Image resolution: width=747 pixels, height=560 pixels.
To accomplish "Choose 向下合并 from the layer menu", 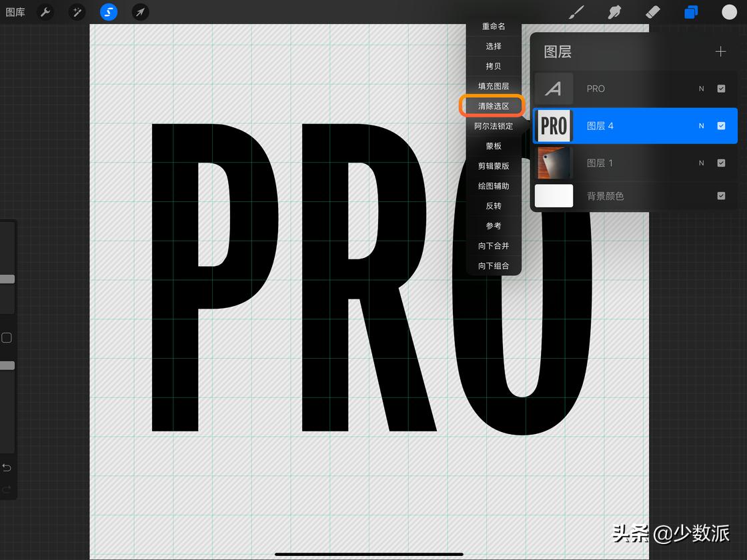I will [x=494, y=246].
